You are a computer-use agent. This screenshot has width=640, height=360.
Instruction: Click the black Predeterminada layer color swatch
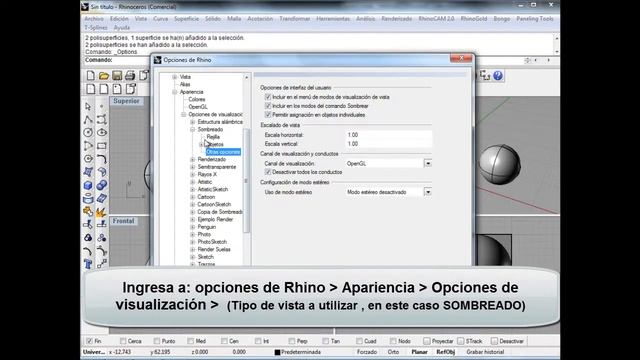pos(277,352)
